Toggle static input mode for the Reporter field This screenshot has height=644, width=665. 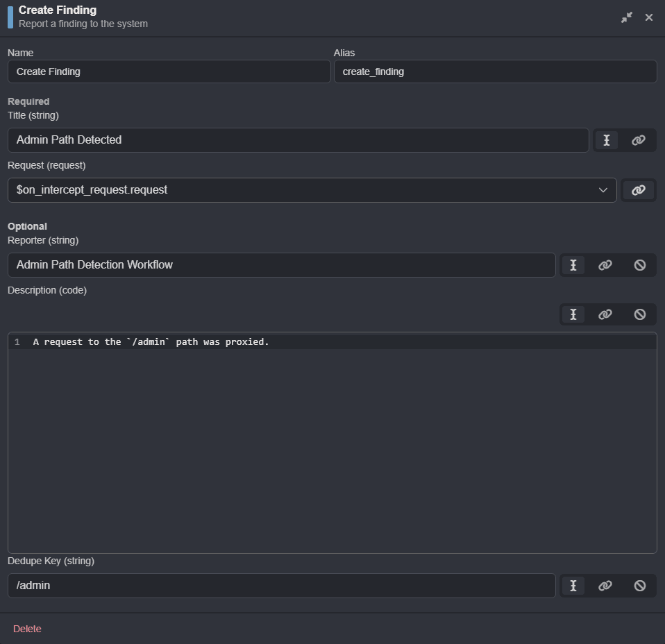[573, 264]
